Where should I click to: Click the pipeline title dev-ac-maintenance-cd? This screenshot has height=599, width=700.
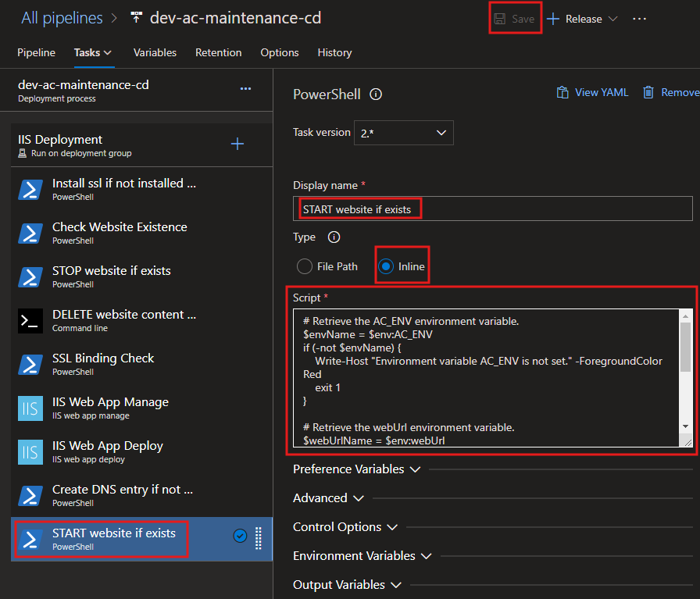coord(235,18)
